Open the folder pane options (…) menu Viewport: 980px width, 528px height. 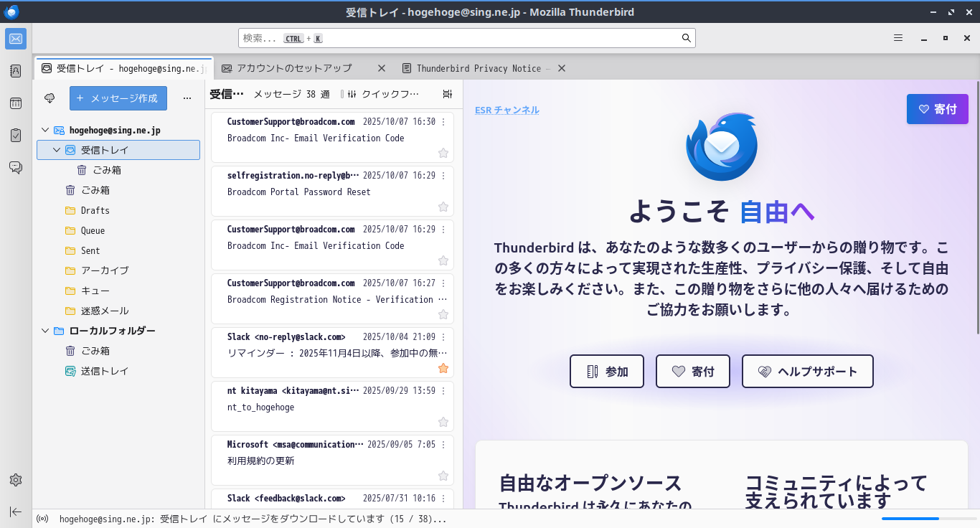tap(187, 98)
